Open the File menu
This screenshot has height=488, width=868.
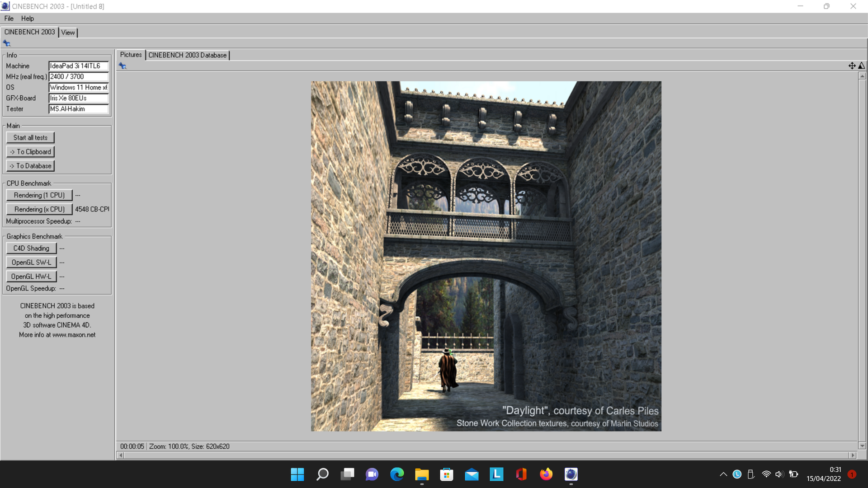click(9, 19)
